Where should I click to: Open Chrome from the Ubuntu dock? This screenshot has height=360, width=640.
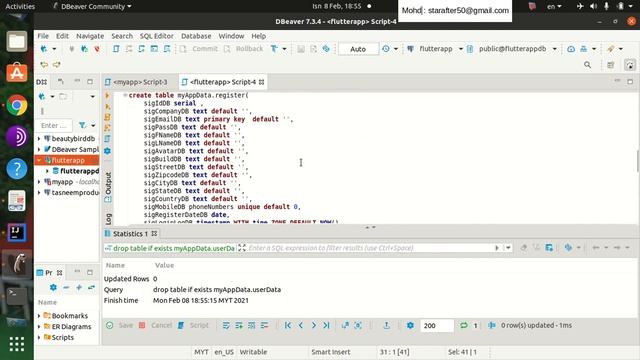click(x=17, y=105)
